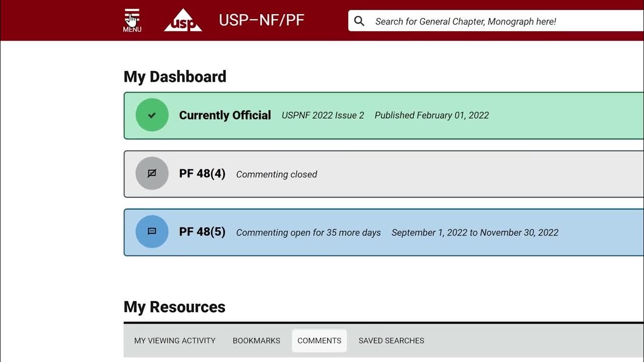
Task: Switch to the My Viewing Activity tab
Action: (175, 340)
